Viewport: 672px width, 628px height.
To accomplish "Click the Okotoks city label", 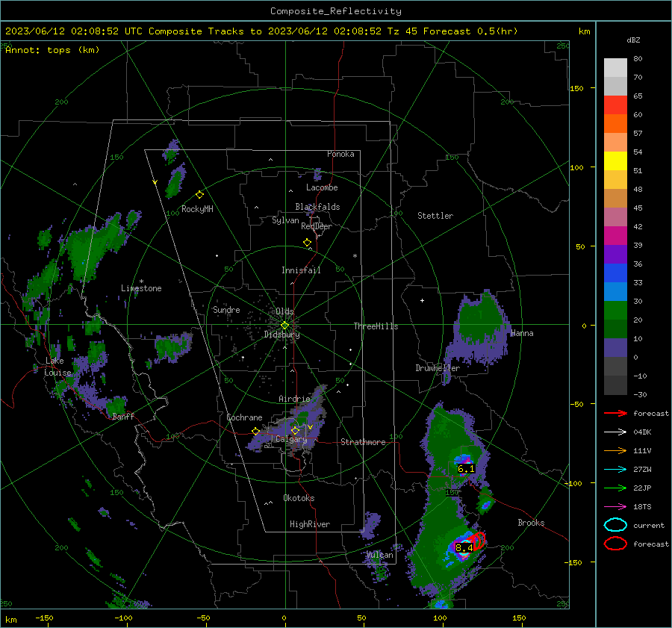I will (x=299, y=498).
